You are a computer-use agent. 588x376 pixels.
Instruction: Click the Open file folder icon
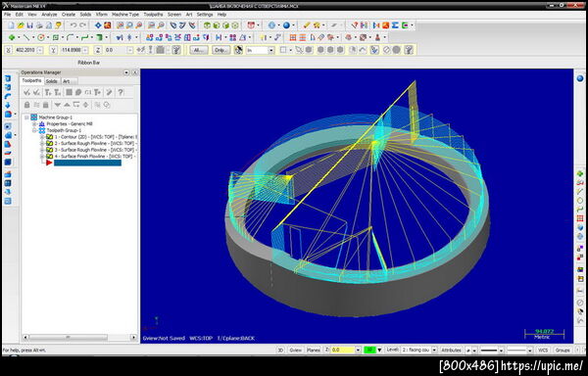click(x=21, y=25)
